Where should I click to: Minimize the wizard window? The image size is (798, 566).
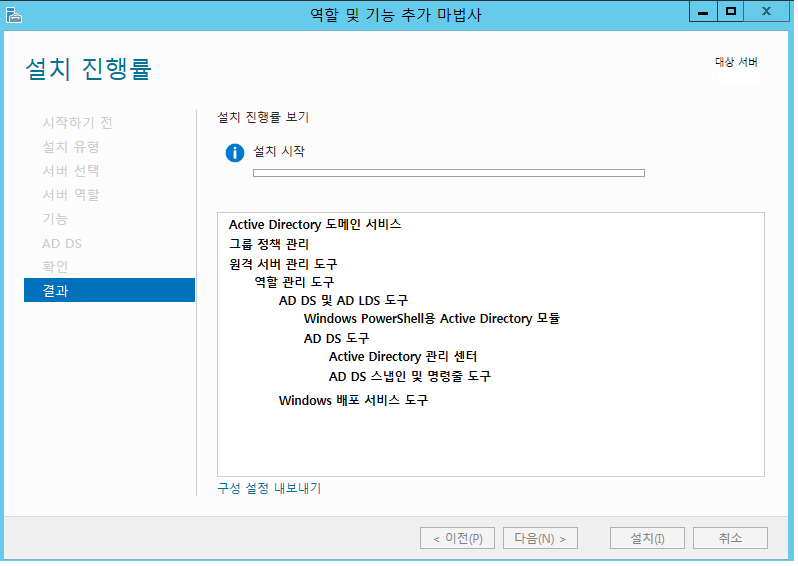(x=703, y=11)
